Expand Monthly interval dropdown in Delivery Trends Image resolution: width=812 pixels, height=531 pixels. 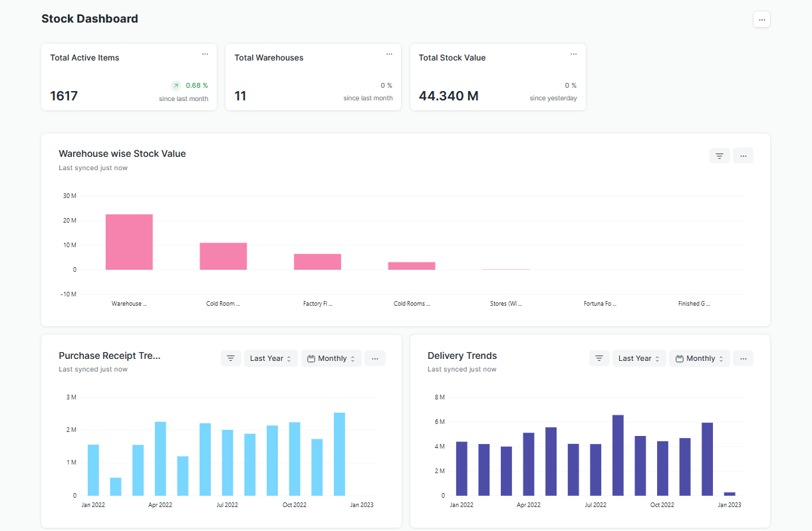tap(700, 358)
